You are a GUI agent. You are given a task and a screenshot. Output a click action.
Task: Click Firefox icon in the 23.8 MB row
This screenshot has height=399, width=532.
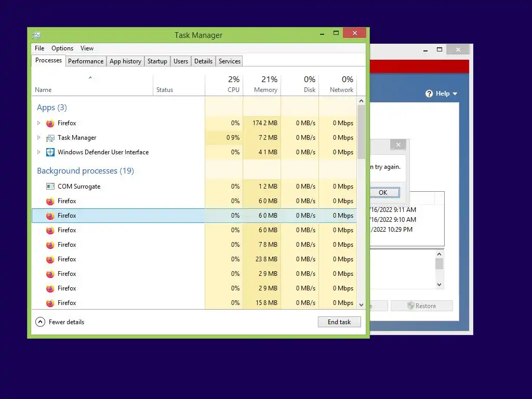pos(50,259)
